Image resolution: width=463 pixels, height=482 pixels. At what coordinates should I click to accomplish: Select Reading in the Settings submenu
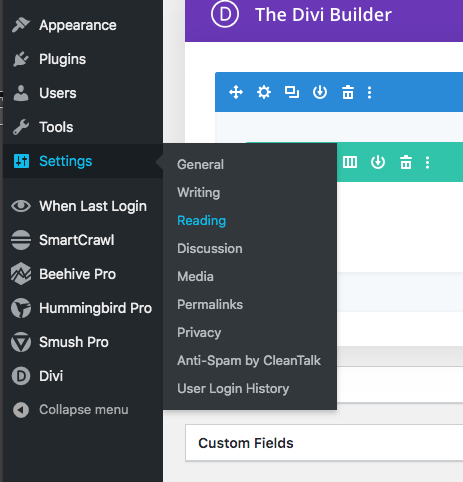(201, 220)
